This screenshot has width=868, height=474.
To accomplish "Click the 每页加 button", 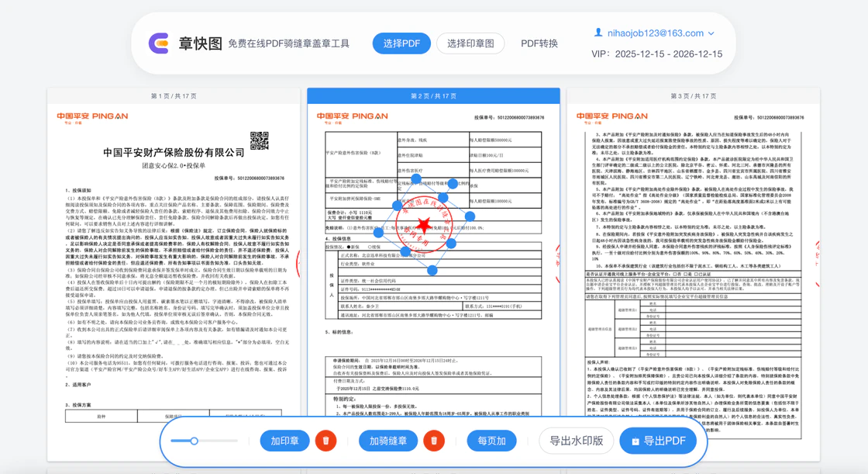I will pyautogui.click(x=491, y=441).
